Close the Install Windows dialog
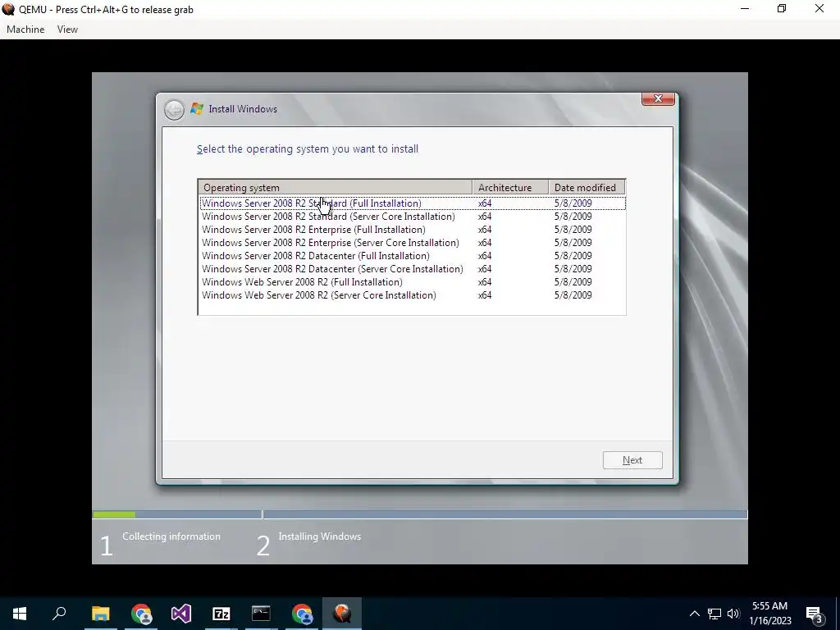Image resolution: width=840 pixels, height=630 pixels. [658, 99]
